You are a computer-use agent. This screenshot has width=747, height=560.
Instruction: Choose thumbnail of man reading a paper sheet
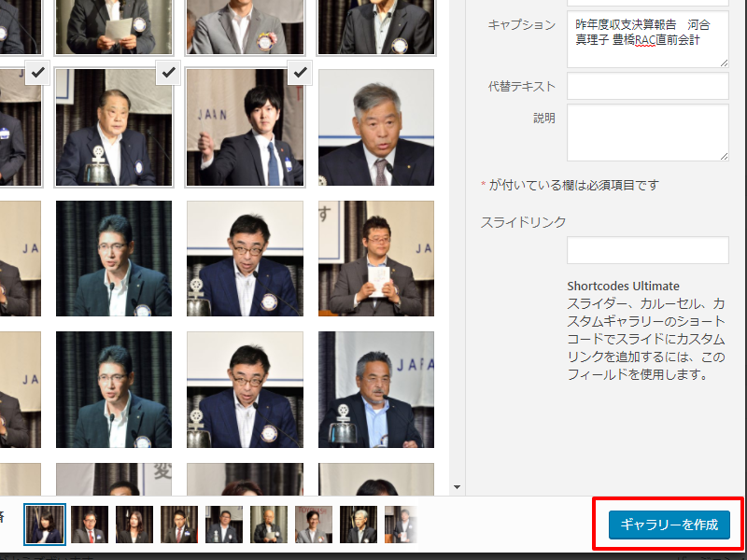tap(113, 26)
